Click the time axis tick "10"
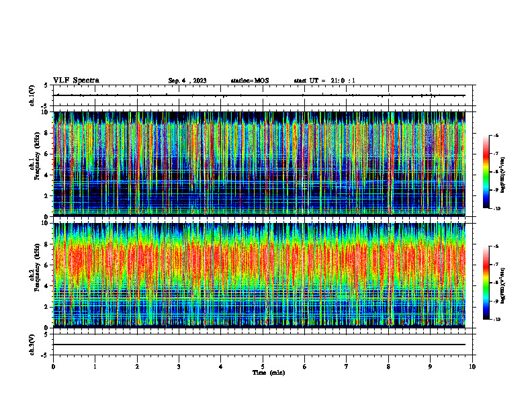 tap(472, 367)
